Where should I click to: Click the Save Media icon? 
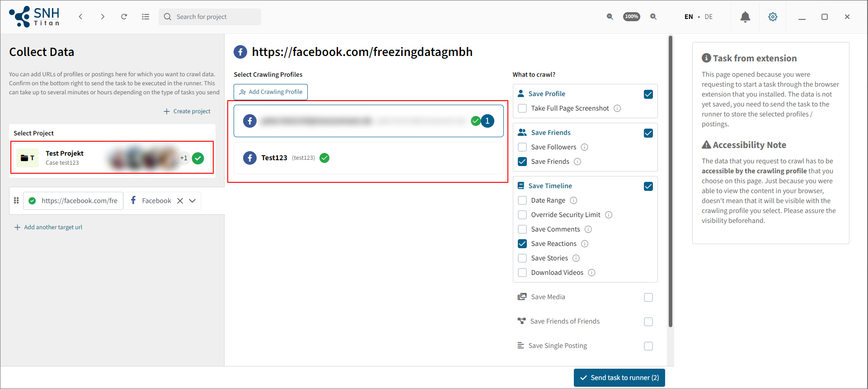[x=522, y=296]
